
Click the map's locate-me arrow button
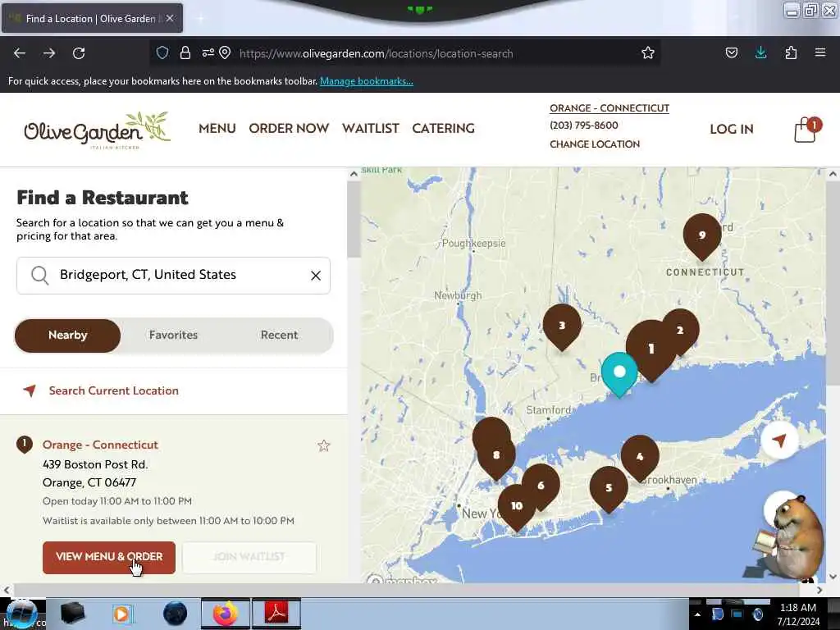(x=779, y=440)
